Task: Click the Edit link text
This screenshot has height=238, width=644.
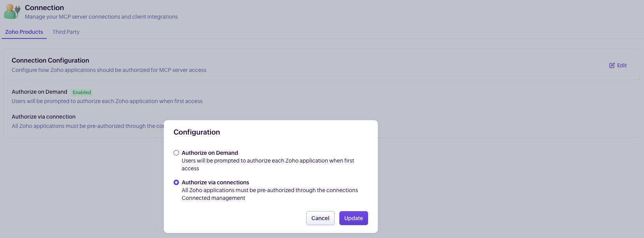Action: click(x=622, y=65)
